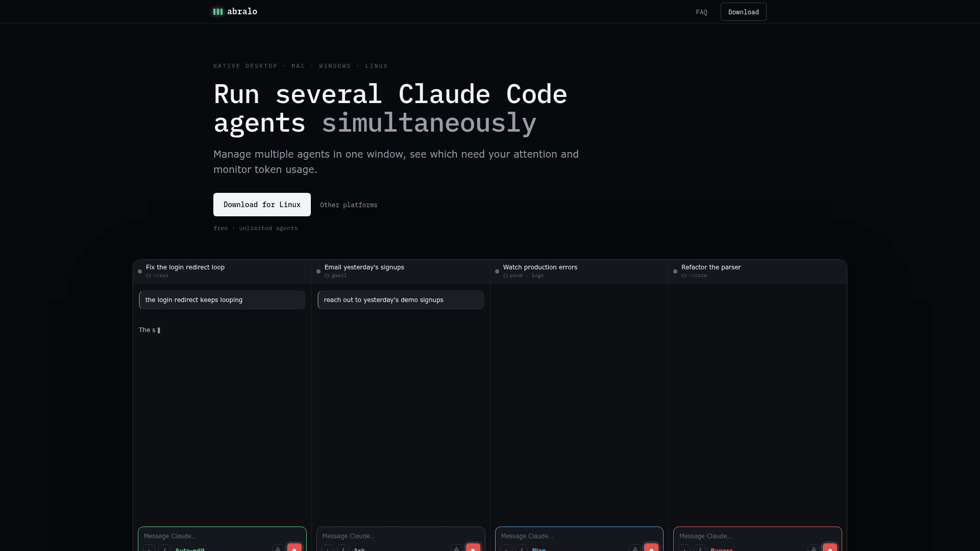The height and width of the screenshot is (551, 980).
Task: Focus Message Claude field in Watch production errors
Action: click(x=579, y=536)
